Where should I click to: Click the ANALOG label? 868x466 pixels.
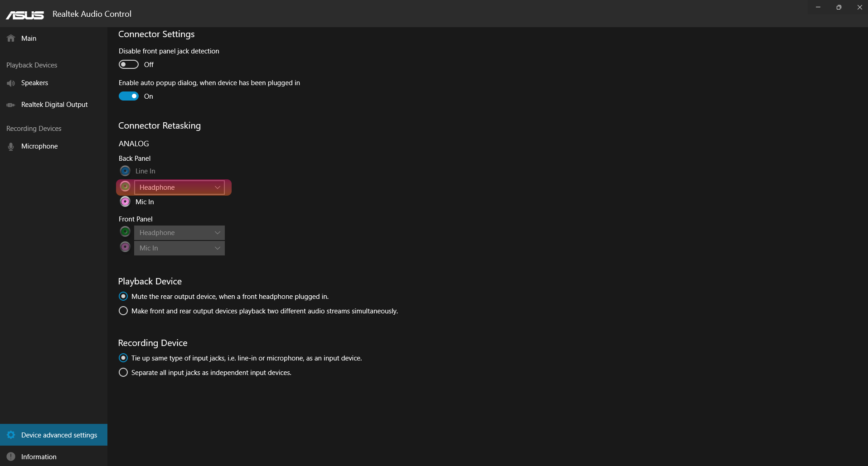pos(134,144)
